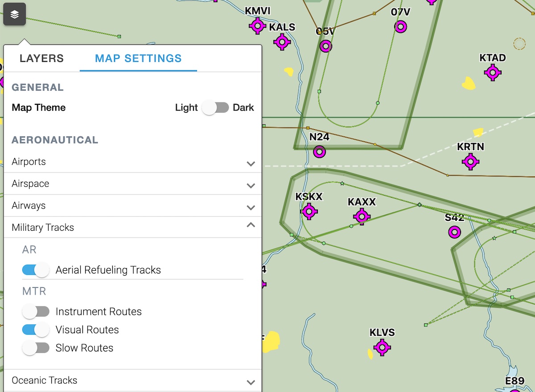
Task: Click the layers stack icon button
Action: tap(15, 15)
